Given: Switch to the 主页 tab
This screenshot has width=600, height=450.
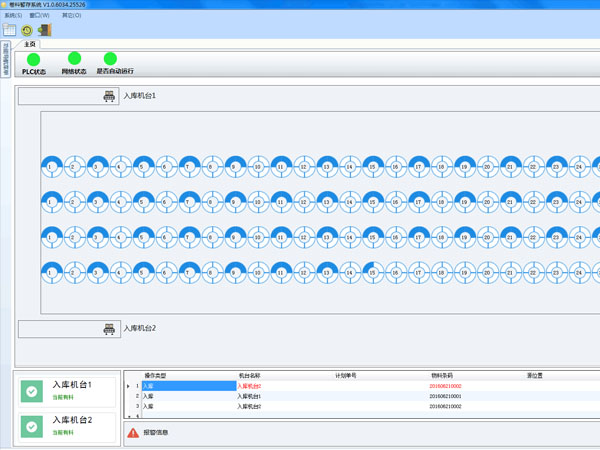Looking at the screenshot, I should click(x=31, y=45).
